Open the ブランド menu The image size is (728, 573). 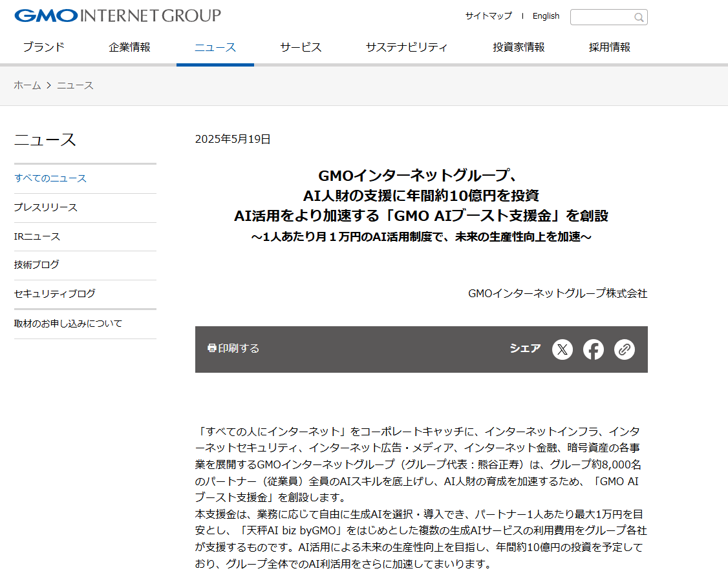(44, 47)
